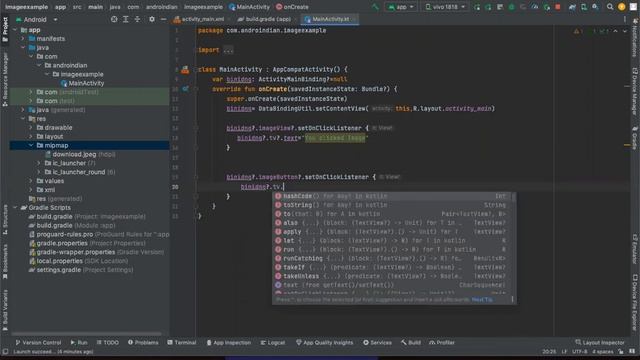Open the Resource Manager side tab
The width and height of the screenshot is (640, 360).
tap(5, 80)
